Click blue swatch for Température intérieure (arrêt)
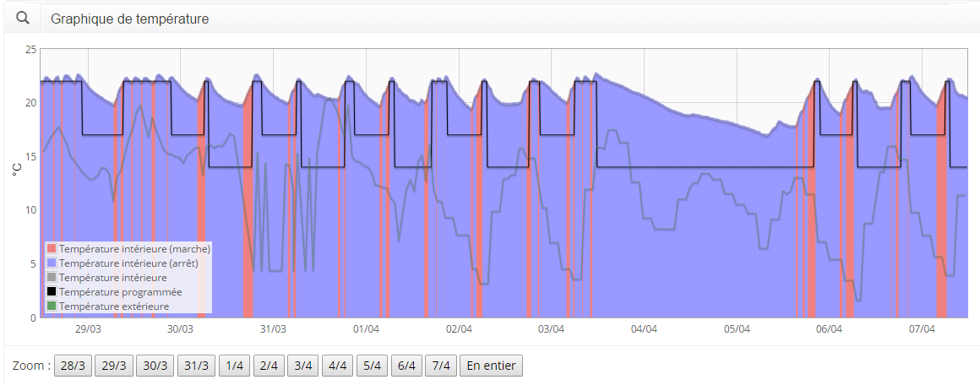The width and height of the screenshot is (980, 385). tap(52, 263)
